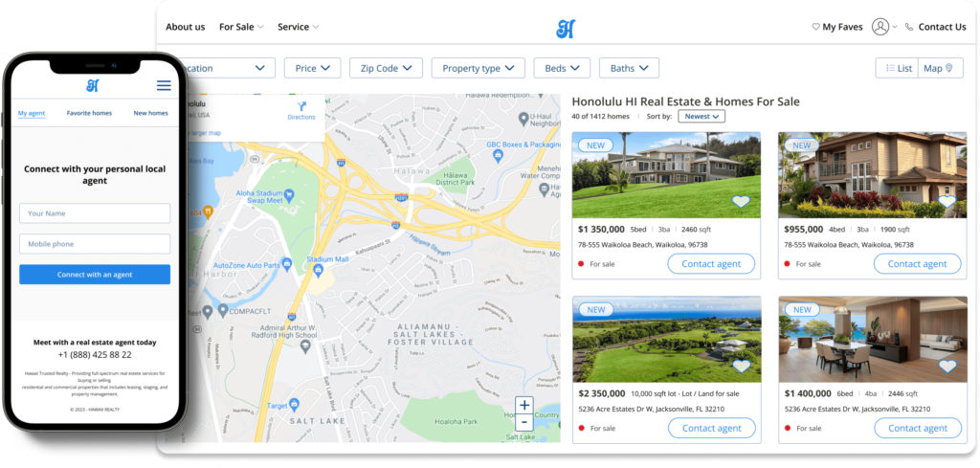Open photo of $2 350,000 land lot
Screen dimensions: 980x468
coord(667,340)
